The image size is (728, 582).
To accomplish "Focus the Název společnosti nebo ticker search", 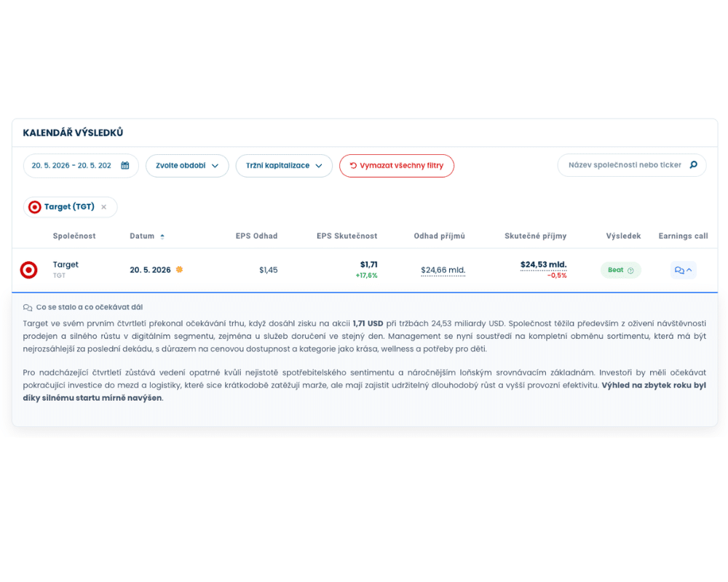I will 631,165.
